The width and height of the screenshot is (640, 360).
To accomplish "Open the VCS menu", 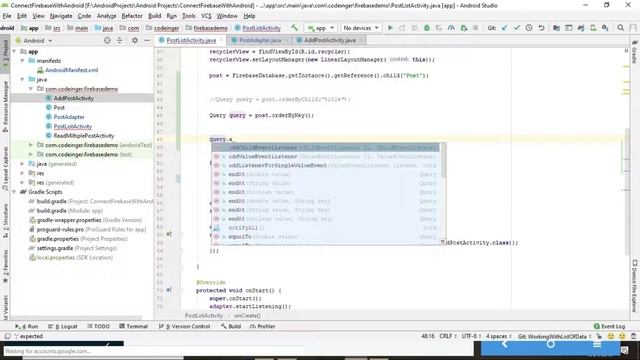I will coord(206,16).
